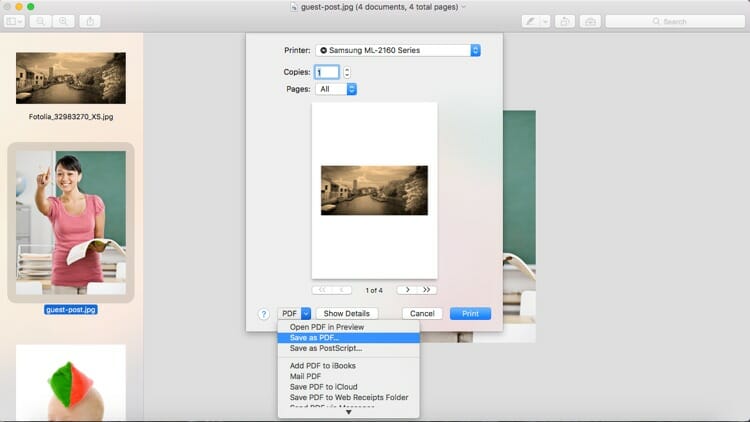Click the help question mark button
The image size is (750, 422).
tap(264, 314)
